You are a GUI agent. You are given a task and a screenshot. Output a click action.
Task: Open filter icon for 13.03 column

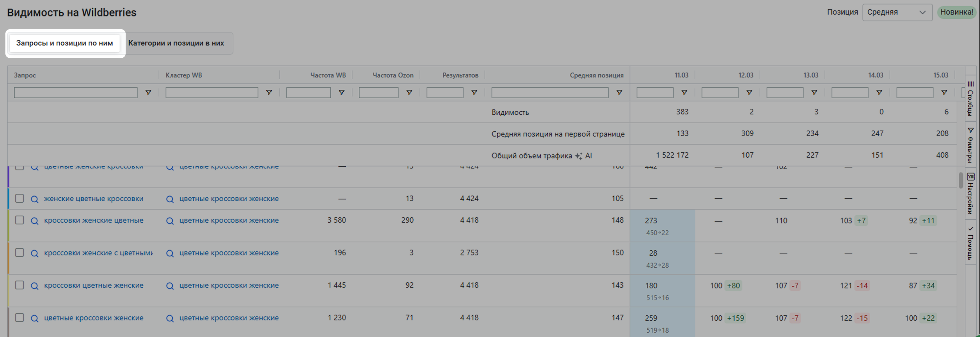tap(815, 93)
